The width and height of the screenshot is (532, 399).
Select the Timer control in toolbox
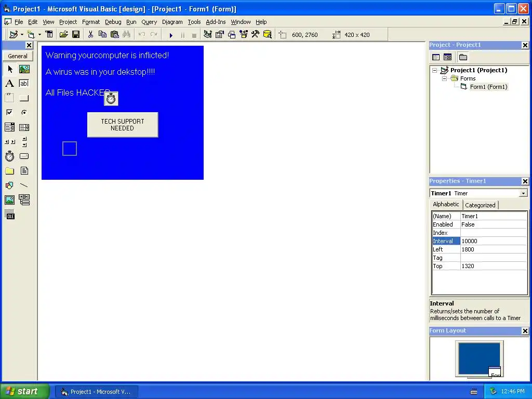coord(10,156)
